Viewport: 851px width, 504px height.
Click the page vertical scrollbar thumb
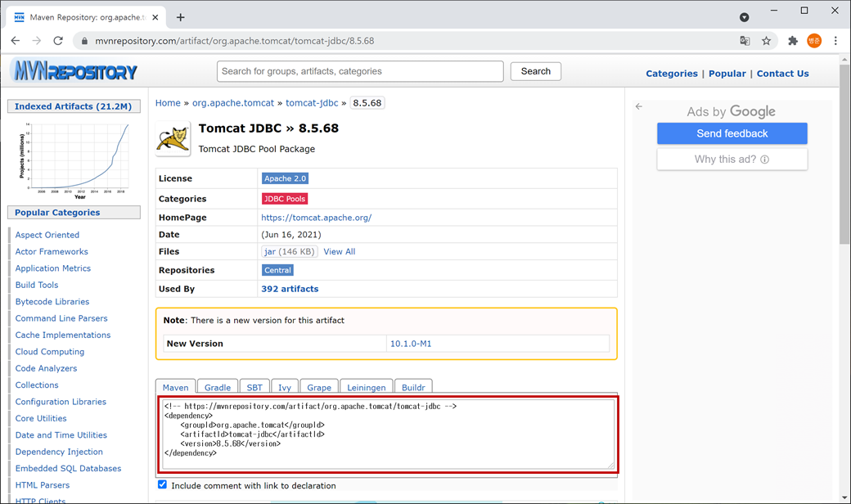coord(844,155)
